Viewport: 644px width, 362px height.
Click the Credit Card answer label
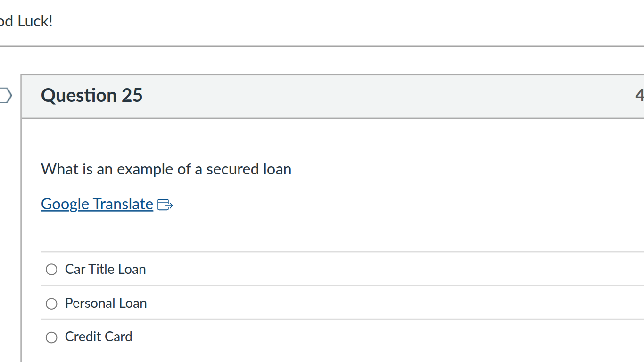[x=99, y=337]
